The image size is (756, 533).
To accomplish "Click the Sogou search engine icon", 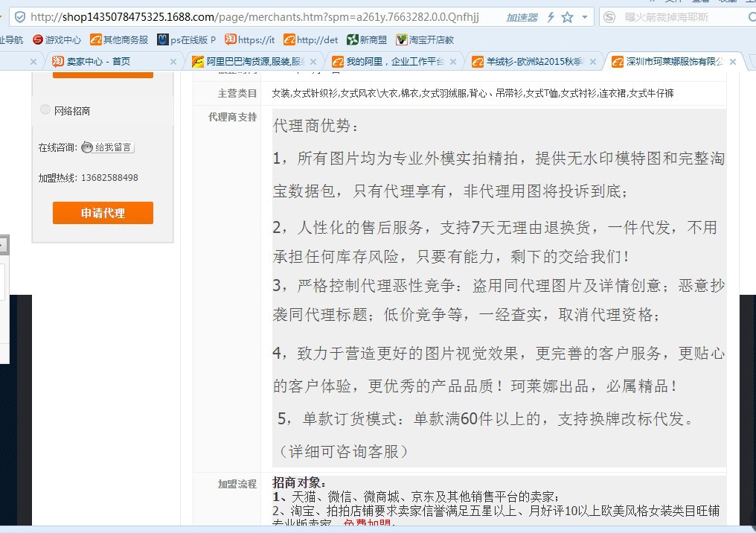I will 609,17.
